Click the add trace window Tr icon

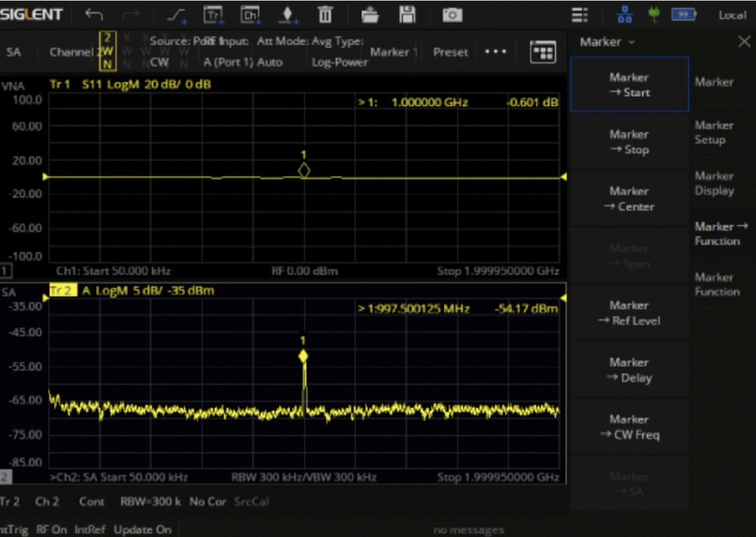tap(213, 15)
